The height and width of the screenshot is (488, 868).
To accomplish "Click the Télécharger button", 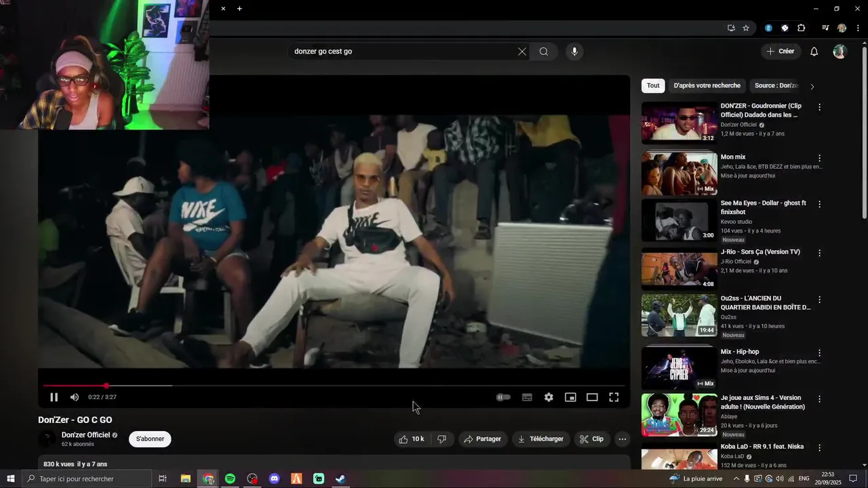I will (x=541, y=439).
